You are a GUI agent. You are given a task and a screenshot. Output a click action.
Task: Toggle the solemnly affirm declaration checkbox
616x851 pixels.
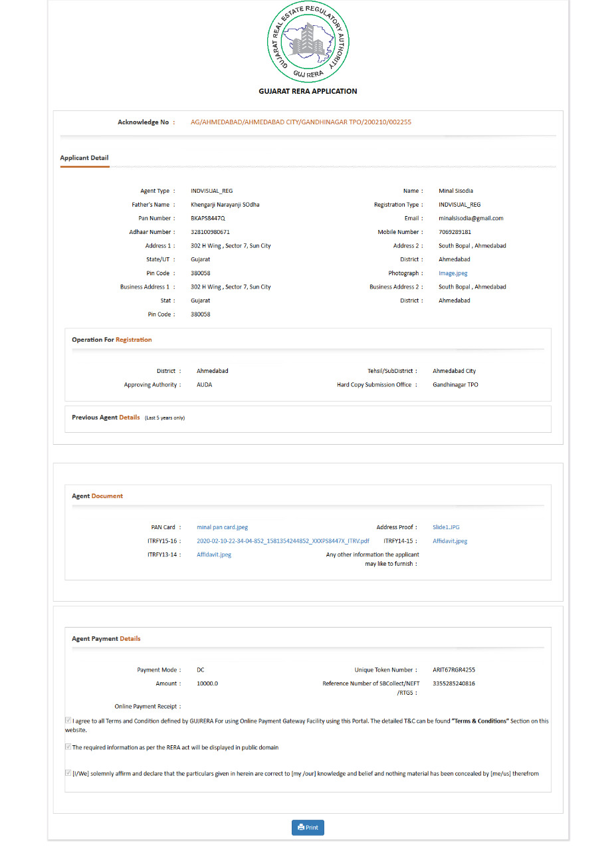[x=68, y=773]
